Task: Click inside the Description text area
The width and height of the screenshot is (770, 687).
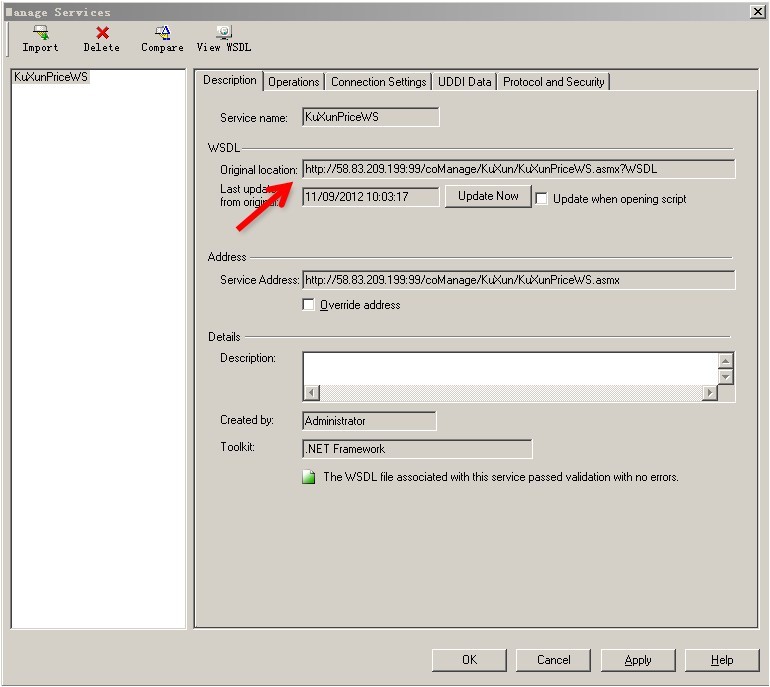Action: click(511, 369)
